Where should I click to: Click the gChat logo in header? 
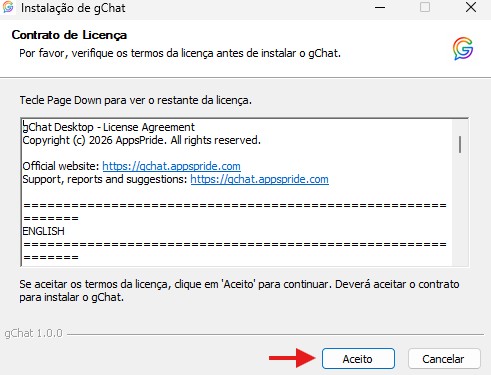click(x=463, y=49)
